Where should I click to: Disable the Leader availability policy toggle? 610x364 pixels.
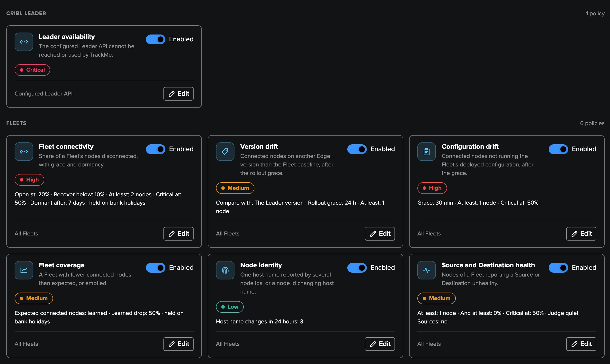click(x=156, y=39)
